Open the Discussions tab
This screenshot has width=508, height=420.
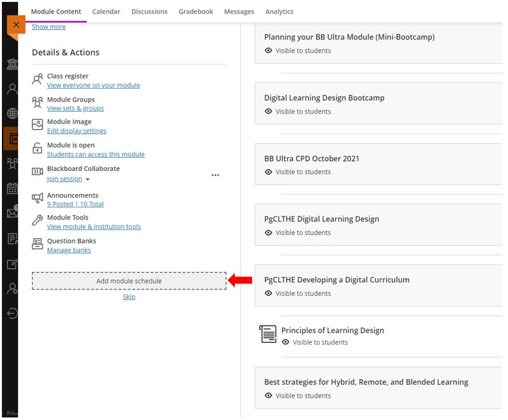pyautogui.click(x=149, y=11)
